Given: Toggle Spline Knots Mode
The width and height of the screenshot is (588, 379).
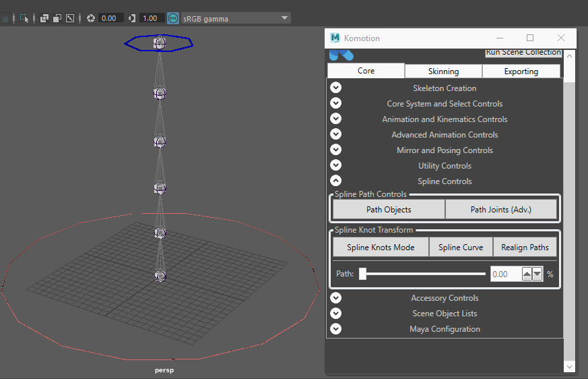Looking at the screenshot, I should click(381, 247).
